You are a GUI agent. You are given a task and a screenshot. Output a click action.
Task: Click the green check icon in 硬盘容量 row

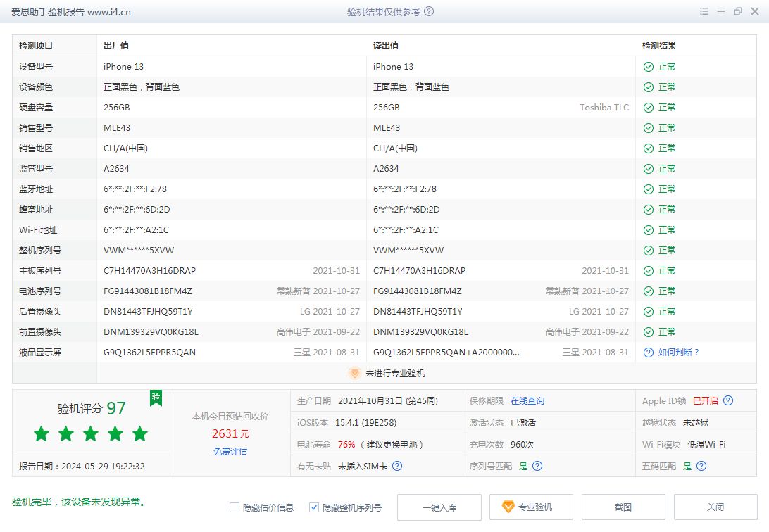click(649, 107)
